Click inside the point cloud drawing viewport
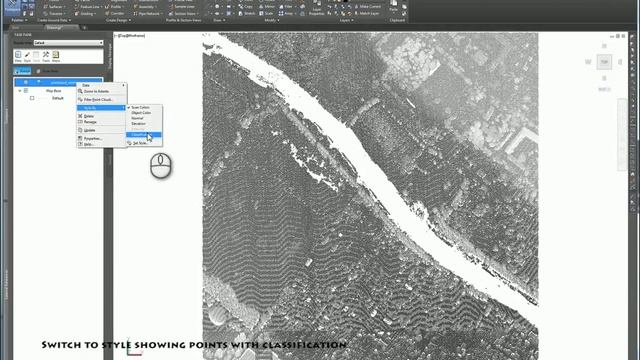This screenshot has height=360, width=640. (370, 196)
